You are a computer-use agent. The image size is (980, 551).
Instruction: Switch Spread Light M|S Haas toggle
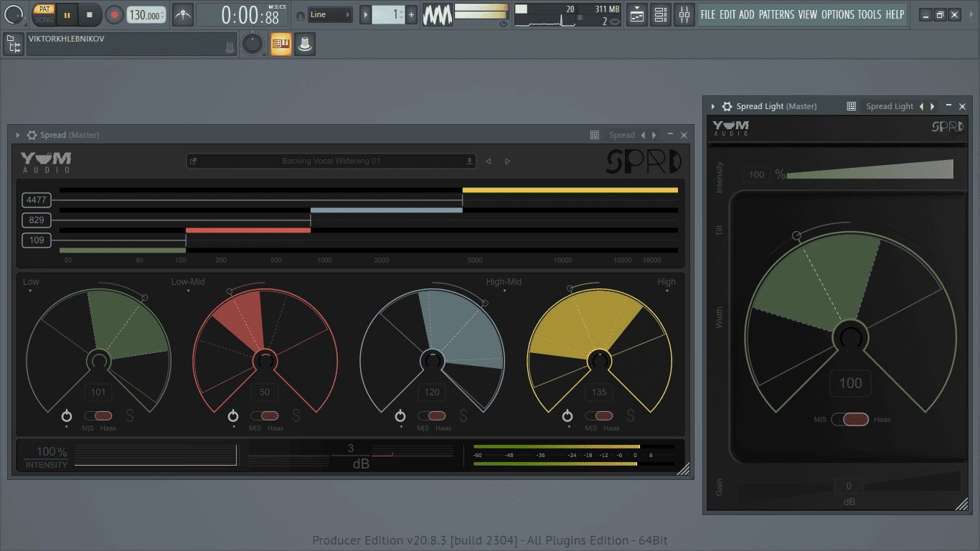click(x=851, y=420)
